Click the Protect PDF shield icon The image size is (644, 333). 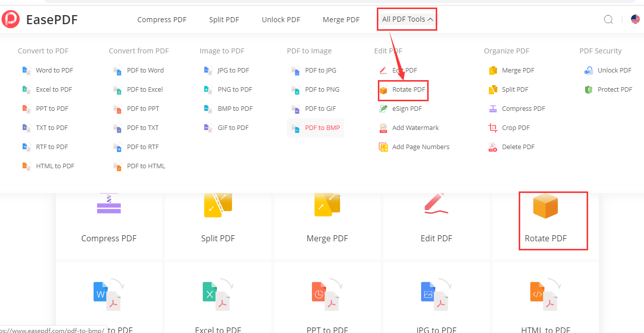[589, 90]
